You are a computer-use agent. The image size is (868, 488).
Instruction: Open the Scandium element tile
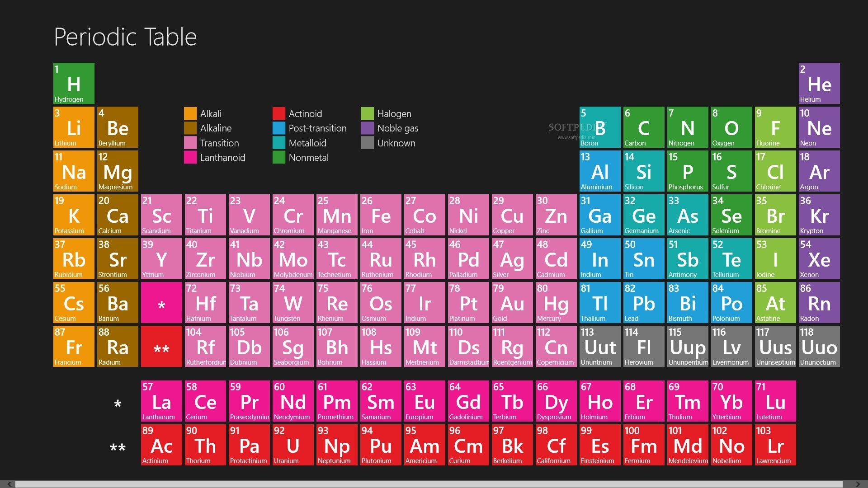pos(161,215)
